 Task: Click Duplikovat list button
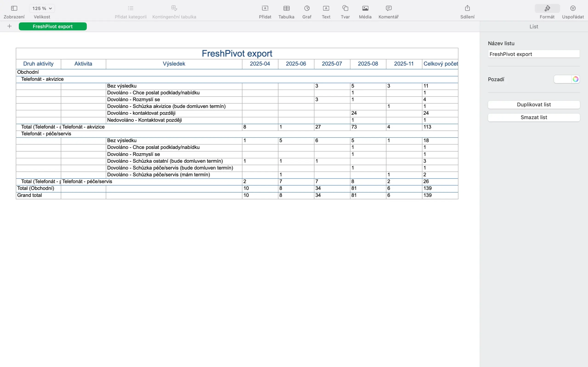534,105
